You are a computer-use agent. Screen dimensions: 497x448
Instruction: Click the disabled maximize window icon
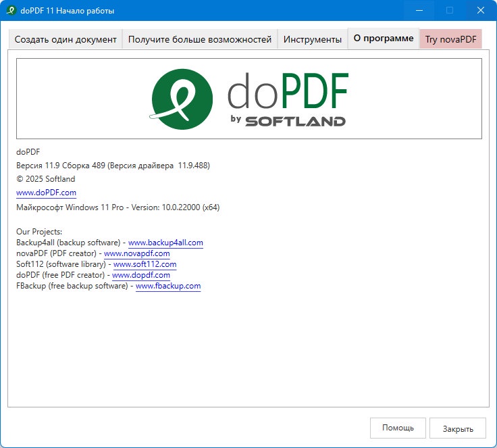tap(450, 10)
